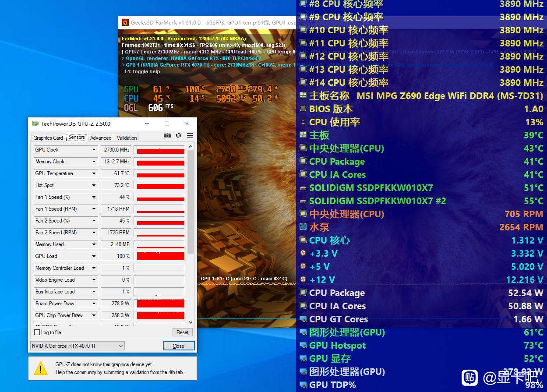Switch to the Graphics Card tab

48,138
